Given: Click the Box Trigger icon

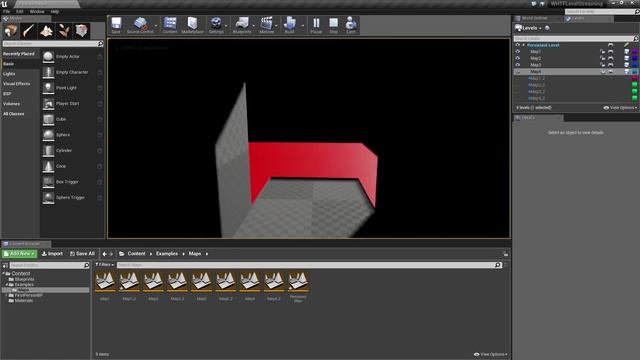Looking at the screenshot, I should [x=48, y=182].
